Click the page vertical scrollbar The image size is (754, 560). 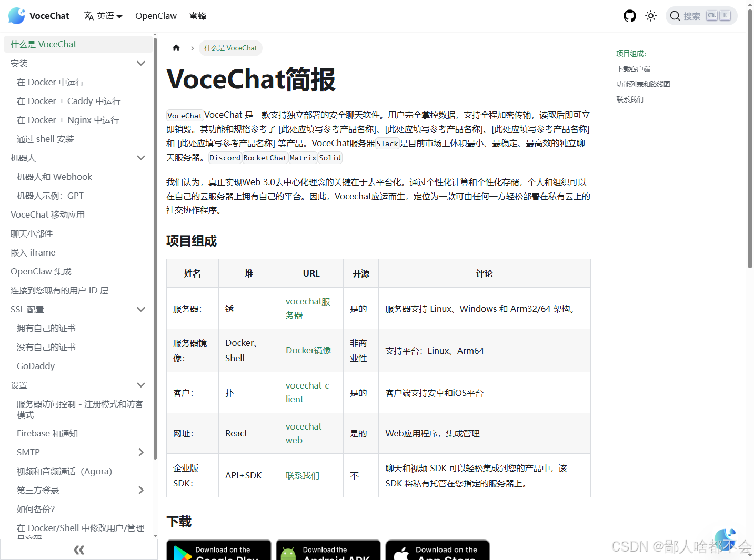[750, 139]
